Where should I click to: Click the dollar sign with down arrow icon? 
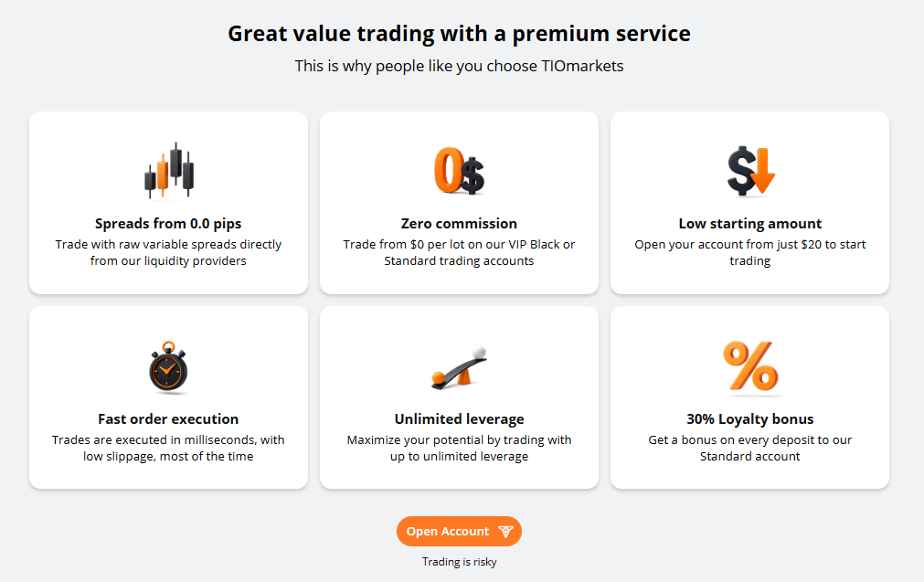pos(749,171)
